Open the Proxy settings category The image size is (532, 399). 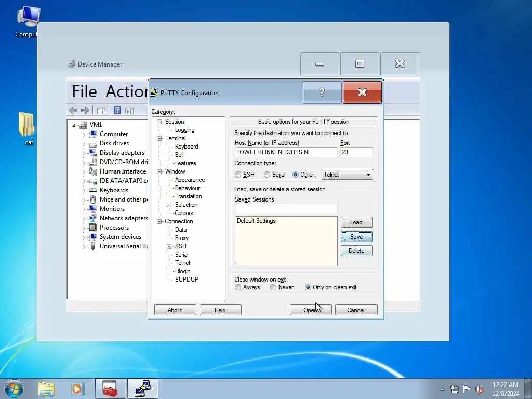coord(181,238)
